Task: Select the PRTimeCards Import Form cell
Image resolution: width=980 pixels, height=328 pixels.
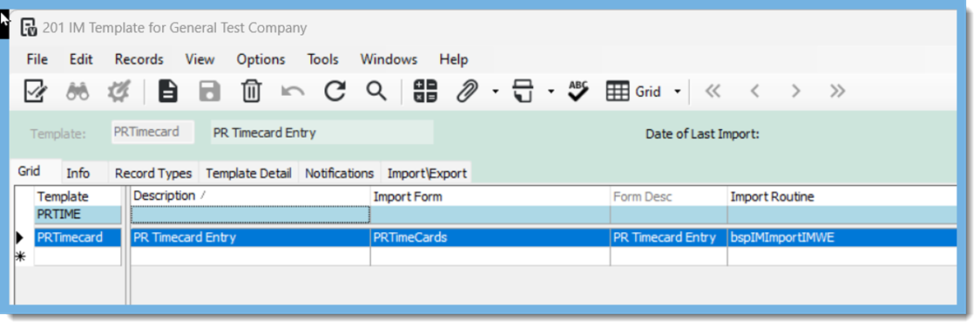Action: (490, 238)
